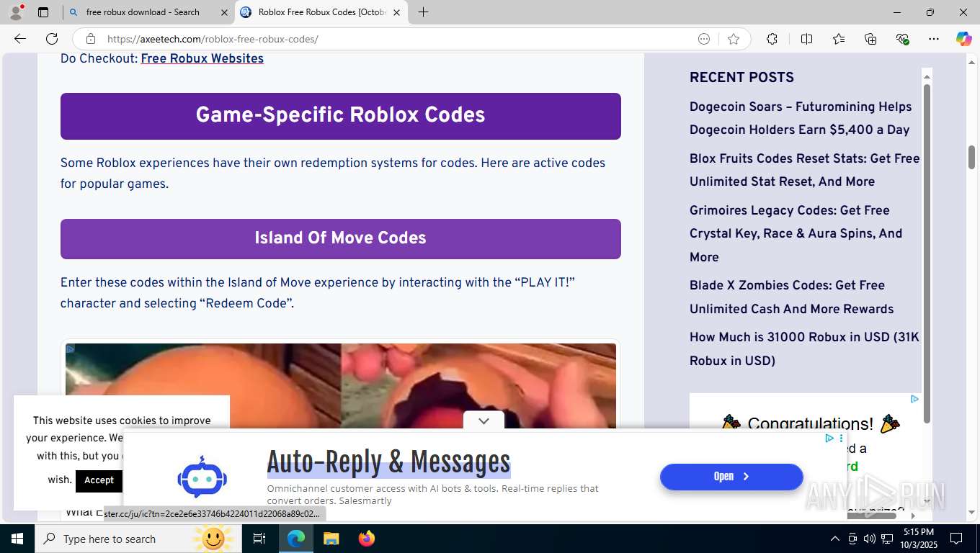This screenshot has height=553, width=980.
Task: Open 'Blox Fruits Codes Reset Stats' post
Action: [804, 170]
